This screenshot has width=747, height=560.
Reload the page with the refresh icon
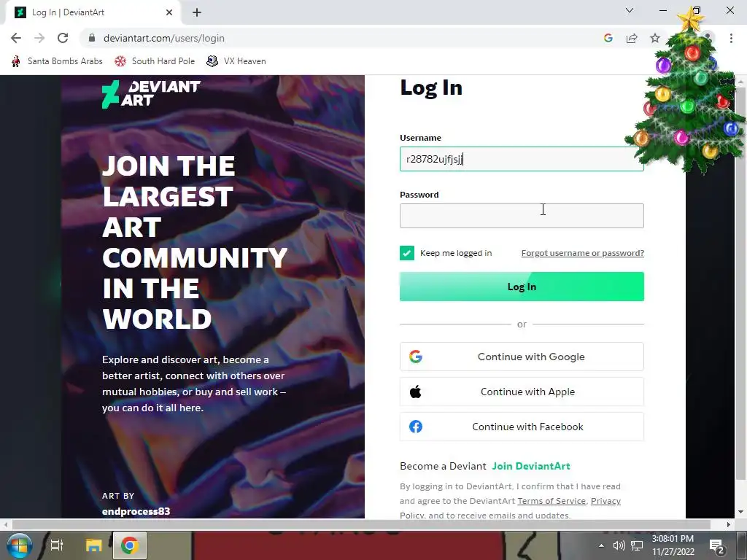(63, 38)
